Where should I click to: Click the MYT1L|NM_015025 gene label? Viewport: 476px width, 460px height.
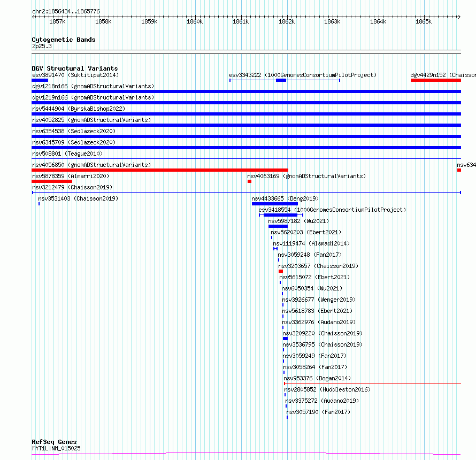pyautogui.click(x=56, y=448)
